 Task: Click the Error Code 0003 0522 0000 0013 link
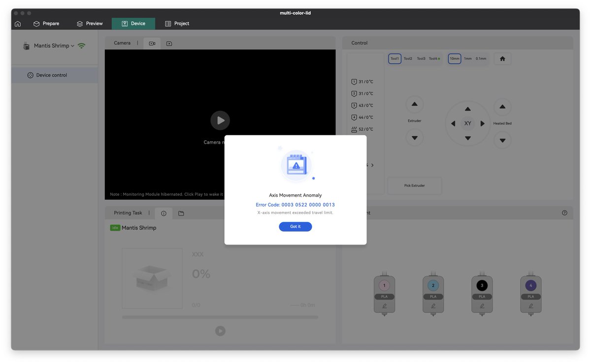[x=295, y=205]
